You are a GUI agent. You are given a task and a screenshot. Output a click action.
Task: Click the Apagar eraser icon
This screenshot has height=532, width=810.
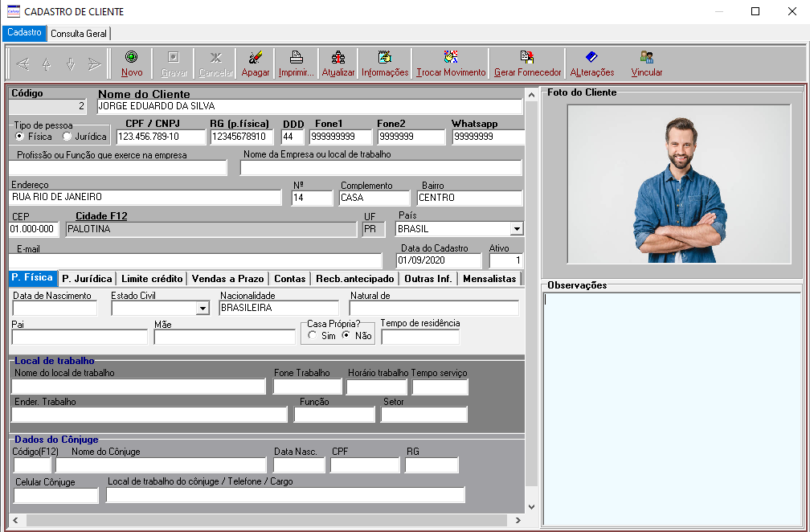256,57
